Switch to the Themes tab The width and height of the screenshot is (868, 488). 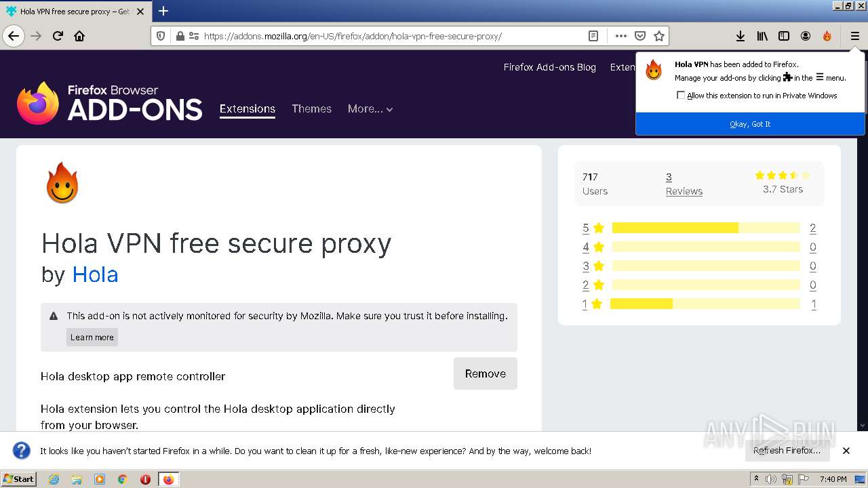click(x=312, y=108)
